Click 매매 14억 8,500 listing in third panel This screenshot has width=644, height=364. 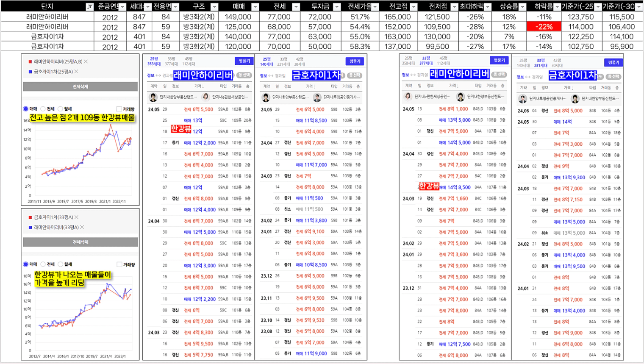455,187
